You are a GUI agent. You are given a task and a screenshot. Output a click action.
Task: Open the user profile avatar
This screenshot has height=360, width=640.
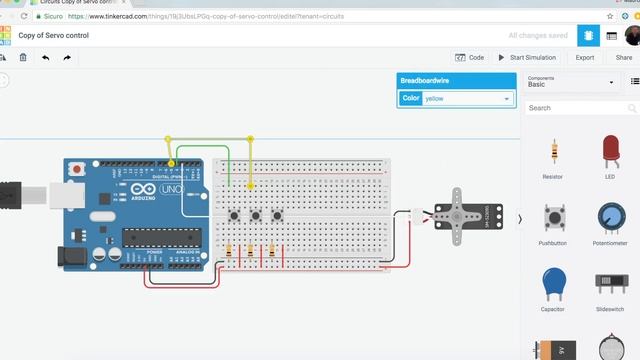click(x=633, y=36)
